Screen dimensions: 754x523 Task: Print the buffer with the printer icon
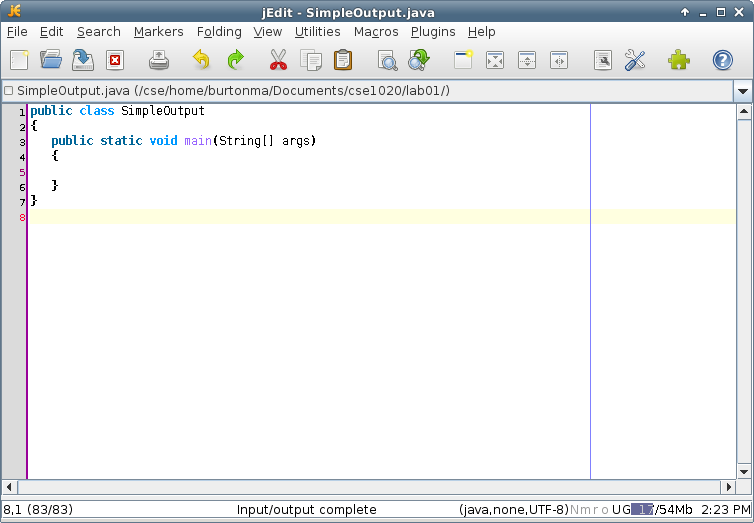click(159, 61)
